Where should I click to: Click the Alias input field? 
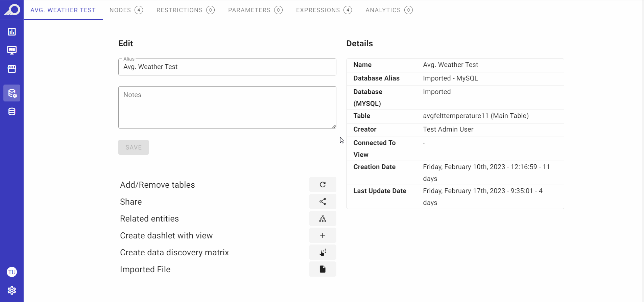click(227, 67)
